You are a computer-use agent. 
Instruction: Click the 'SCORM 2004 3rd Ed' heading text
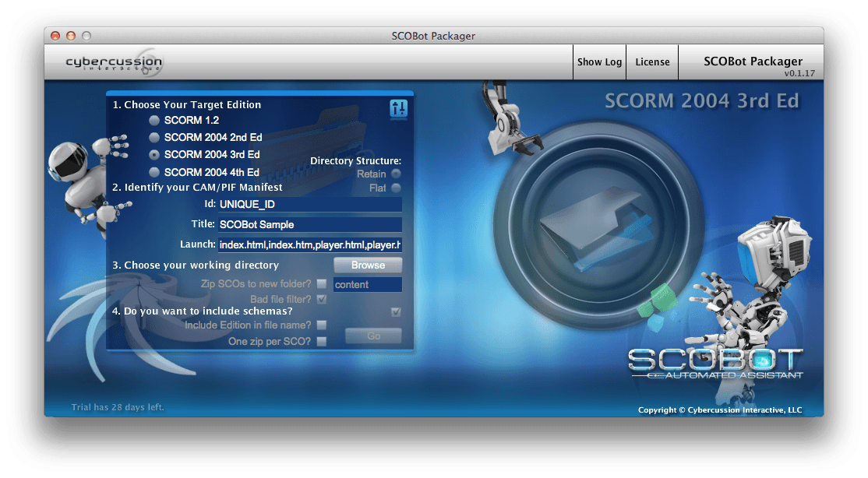pyautogui.click(x=702, y=100)
